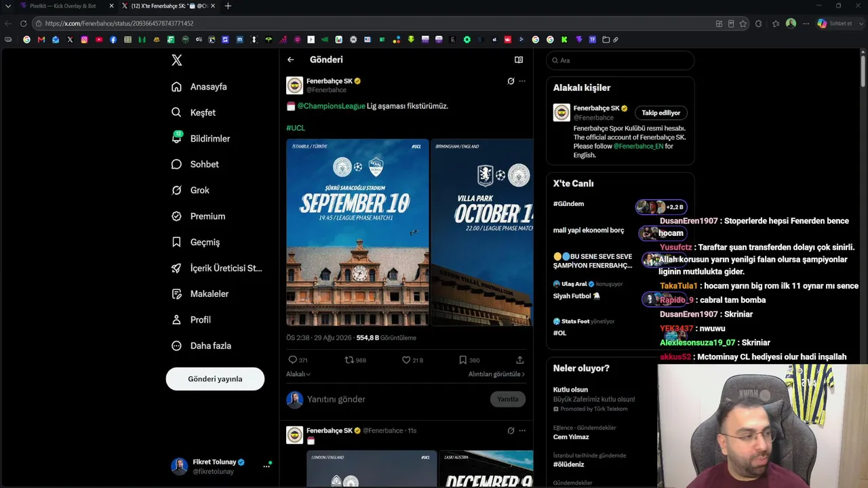Reload the page

(x=23, y=23)
